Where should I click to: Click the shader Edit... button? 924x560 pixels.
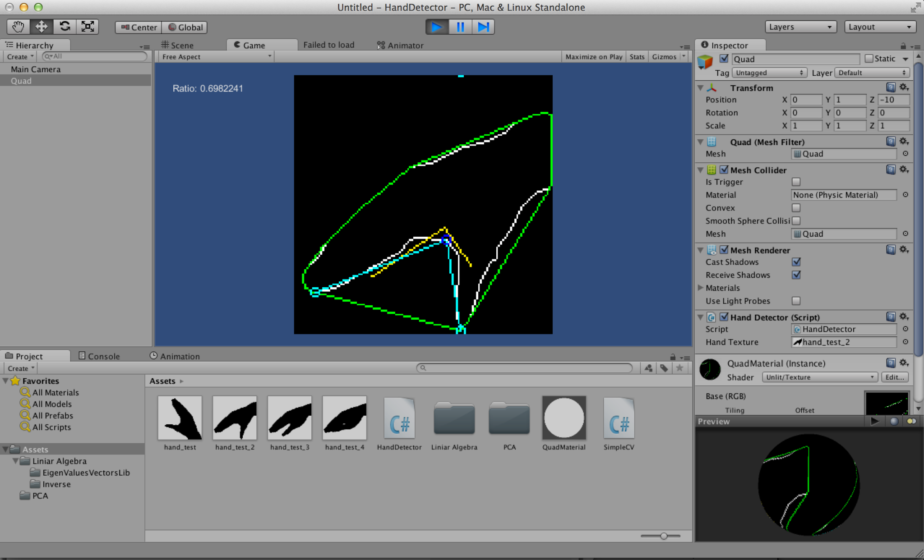895,377
